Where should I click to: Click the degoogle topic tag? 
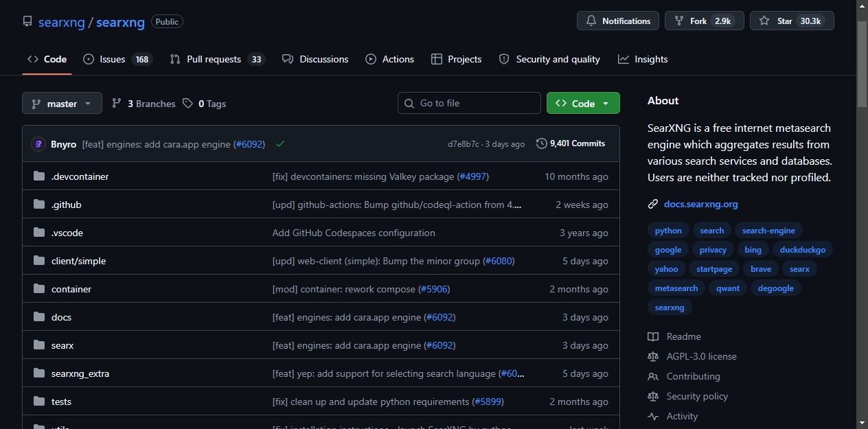click(x=776, y=288)
